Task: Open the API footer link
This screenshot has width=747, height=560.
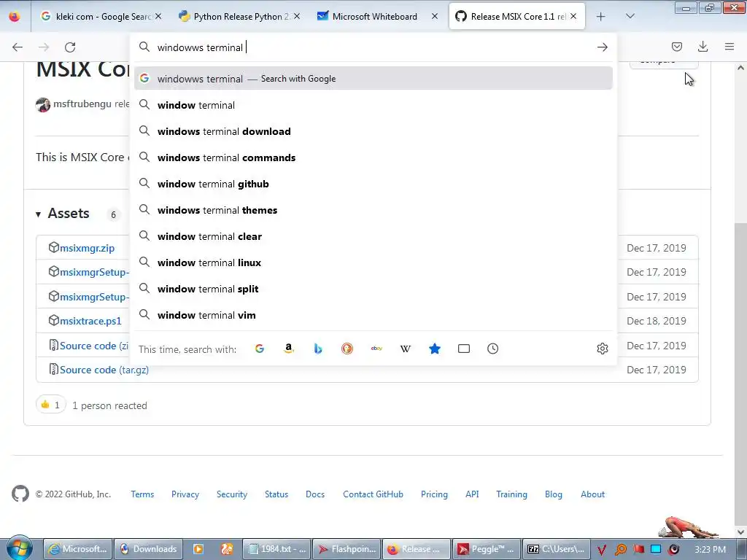Action: [x=472, y=494]
